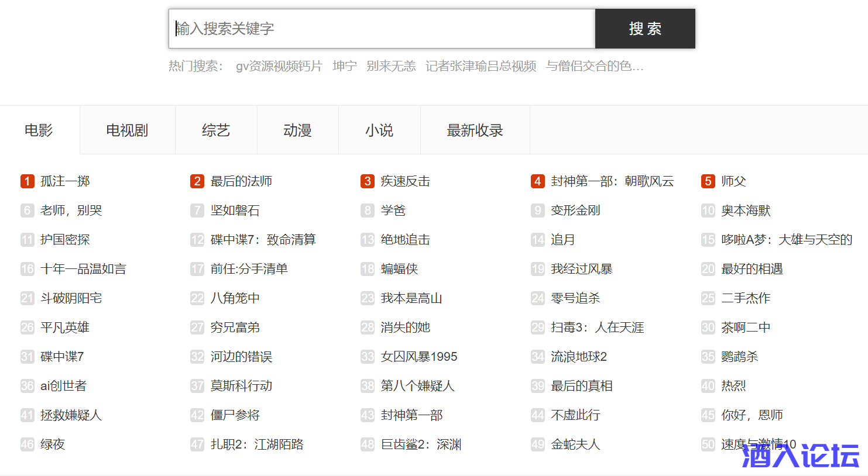Switch to the 电影 tab

39,130
